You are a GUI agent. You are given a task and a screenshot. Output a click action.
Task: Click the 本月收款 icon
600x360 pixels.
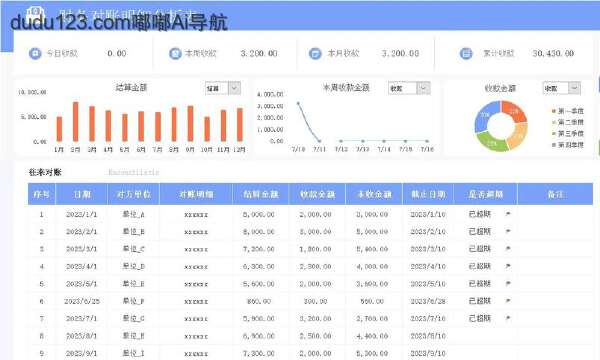(x=315, y=53)
